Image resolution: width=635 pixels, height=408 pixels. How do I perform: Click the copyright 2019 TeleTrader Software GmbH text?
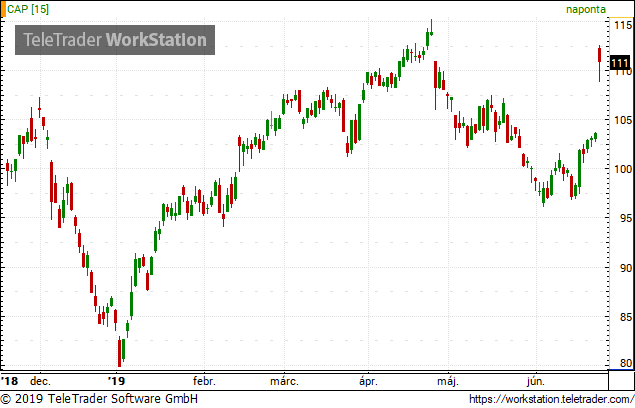99,399
